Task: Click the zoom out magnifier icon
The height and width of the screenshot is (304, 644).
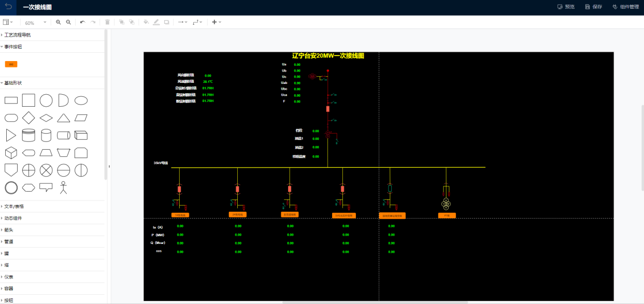Action: 68,22
